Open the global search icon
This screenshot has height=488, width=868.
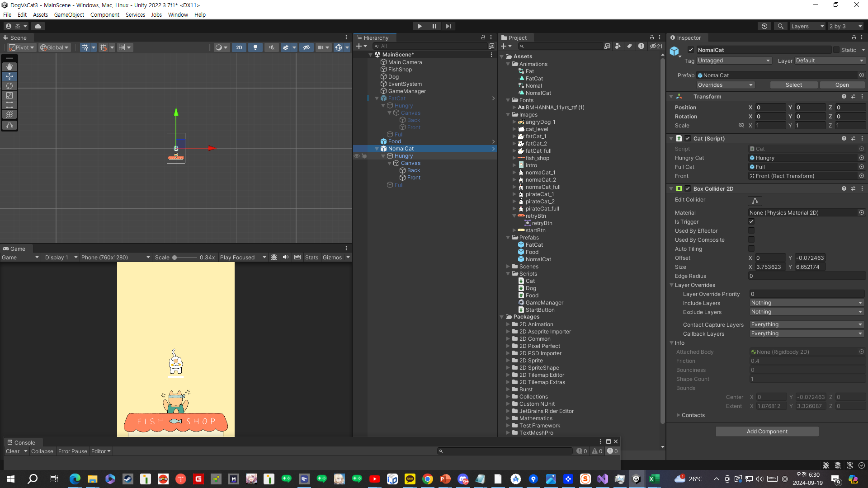780,26
